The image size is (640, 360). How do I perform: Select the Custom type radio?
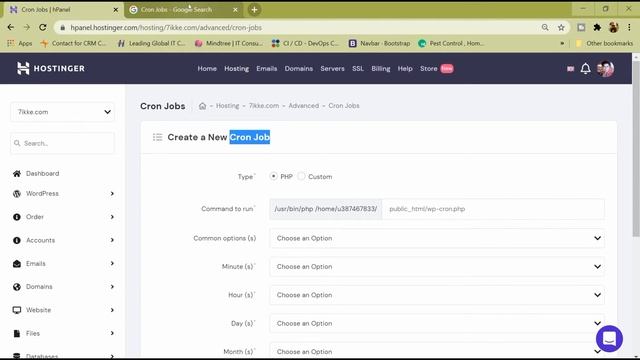click(301, 176)
